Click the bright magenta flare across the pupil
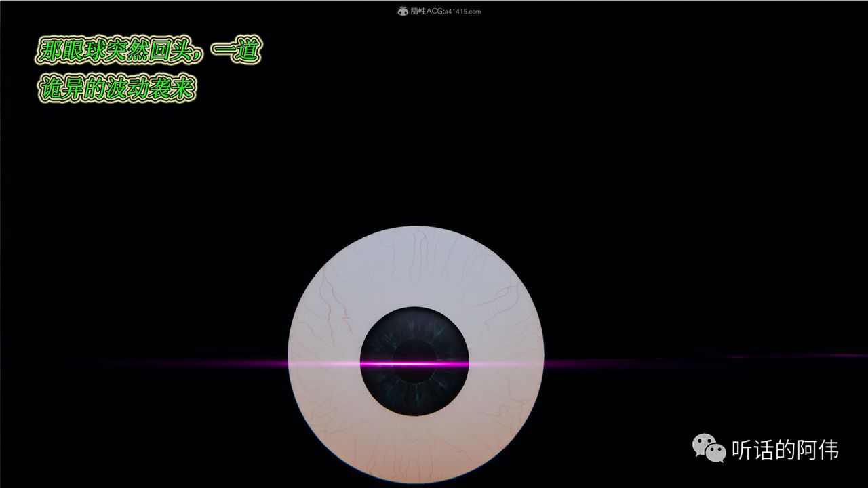The height and width of the screenshot is (488, 868). tap(414, 364)
